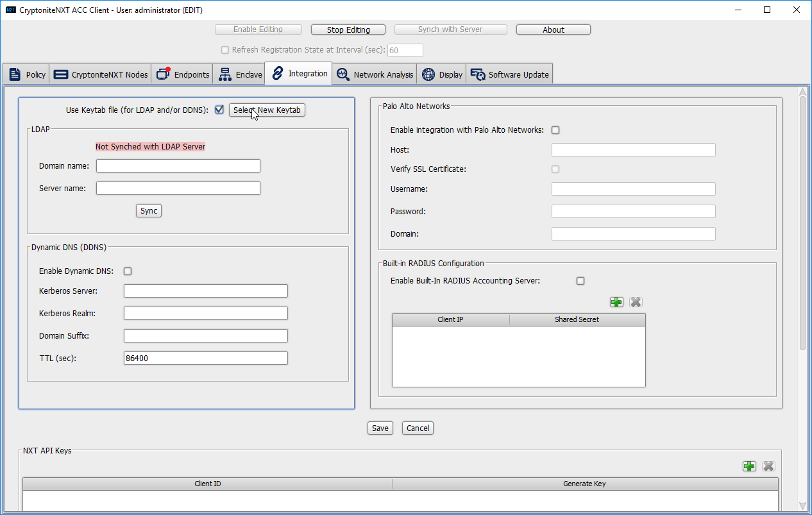This screenshot has width=812, height=515.
Task: Open the Endpoints tab
Action: pos(183,74)
